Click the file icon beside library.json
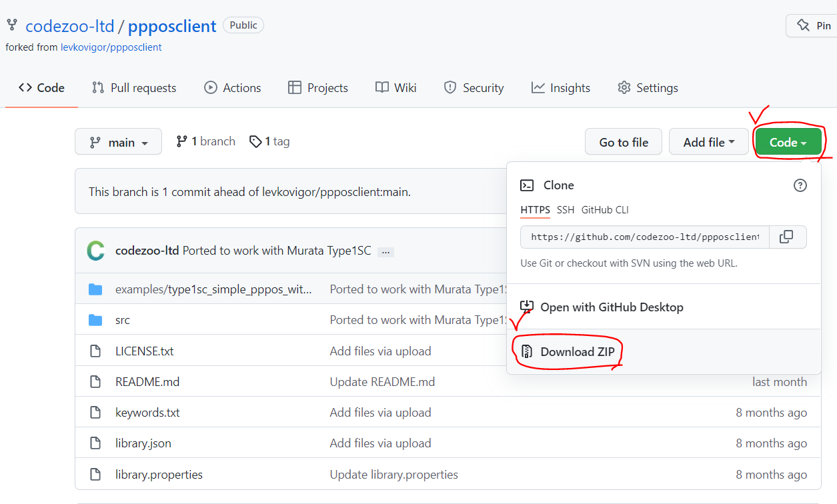 (x=95, y=443)
